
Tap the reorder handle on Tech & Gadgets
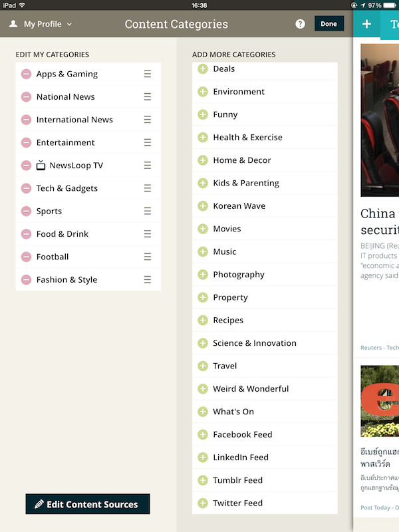tap(147, 188)
